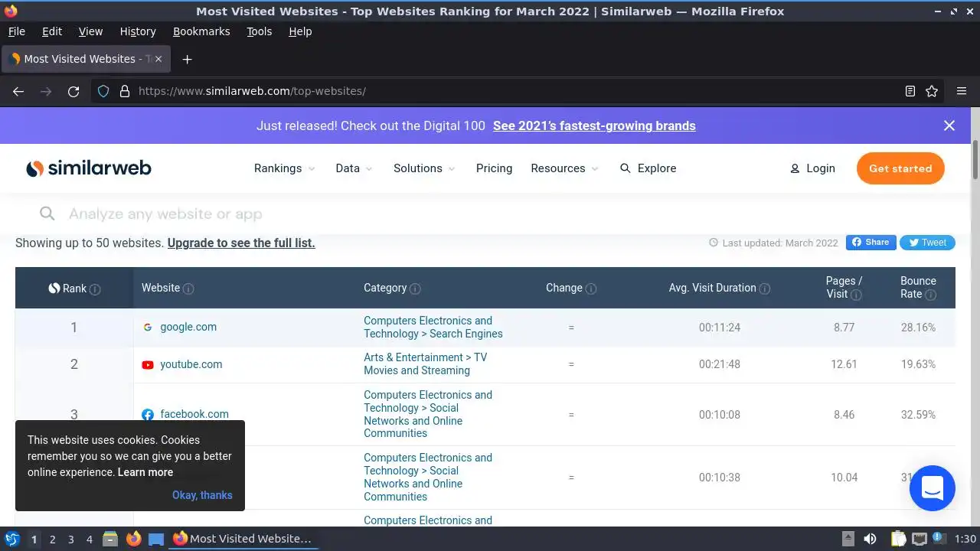
Task: Open See 2021's fastest-growing brands link
Action: 594,126
